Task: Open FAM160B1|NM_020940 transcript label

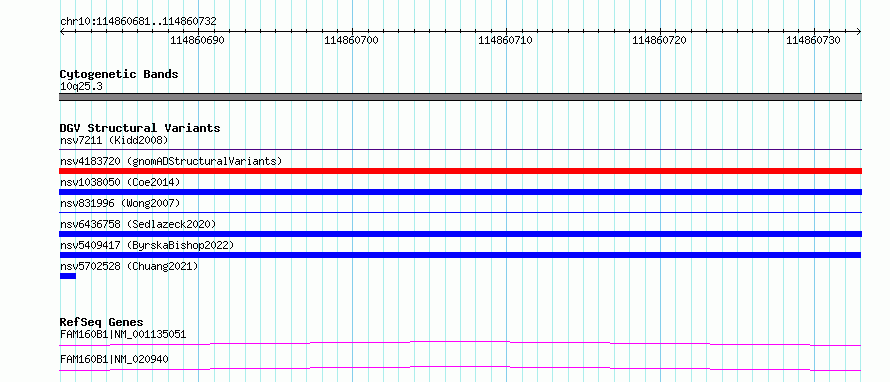Action: [114, 359]
